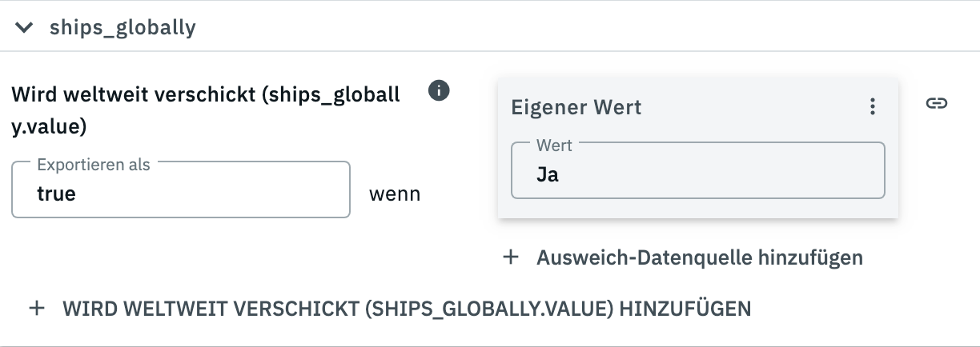This screenshot has width=980, height=347.
Task: Click the y.value) text on the second label line
Action: pos(50,126)
